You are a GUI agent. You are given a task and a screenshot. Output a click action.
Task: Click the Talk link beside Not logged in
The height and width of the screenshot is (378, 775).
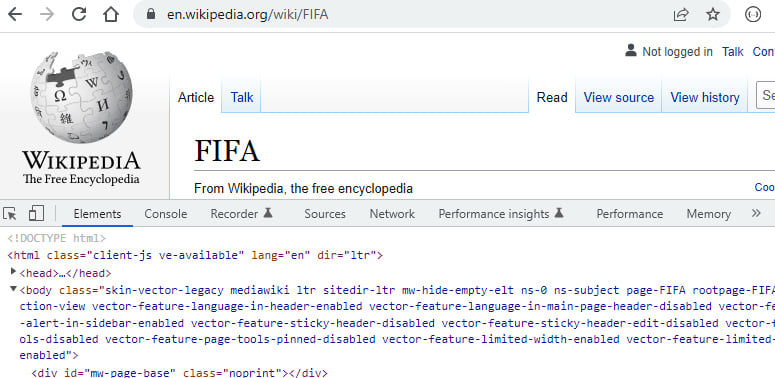[x=732, y=51]
